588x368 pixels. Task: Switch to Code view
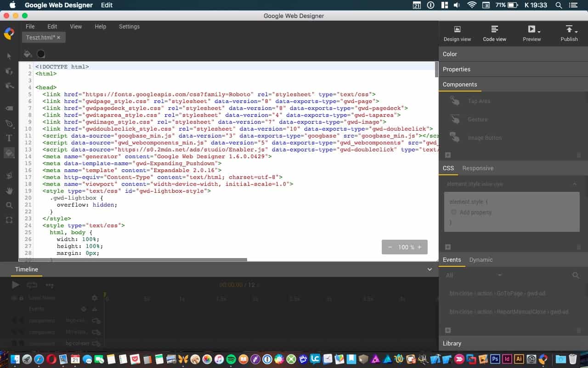pyautogui.click(x=495, y=34)
